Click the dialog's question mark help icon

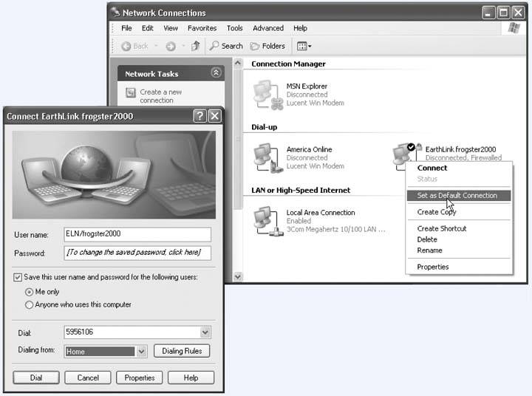click(x=199, y=116)
